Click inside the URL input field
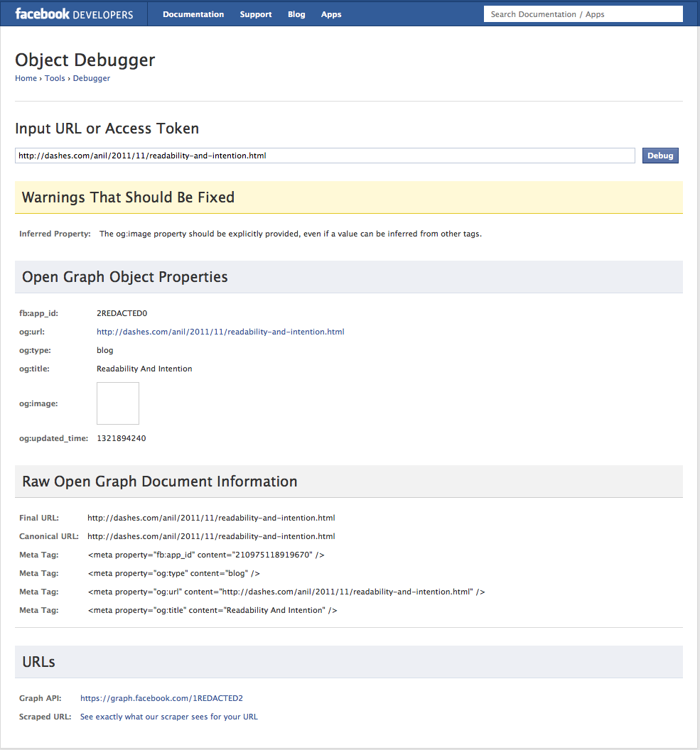 325,156
